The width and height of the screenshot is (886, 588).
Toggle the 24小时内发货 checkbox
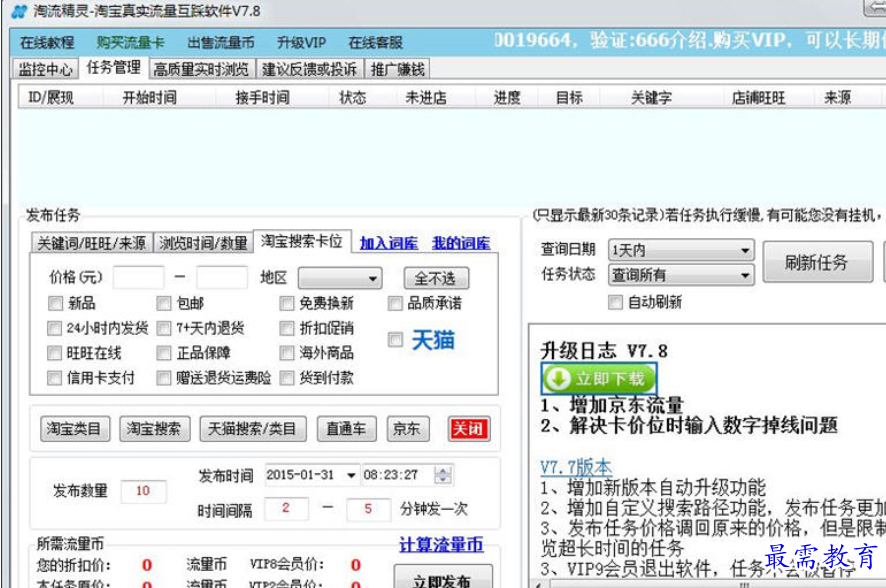pos(54,328)
